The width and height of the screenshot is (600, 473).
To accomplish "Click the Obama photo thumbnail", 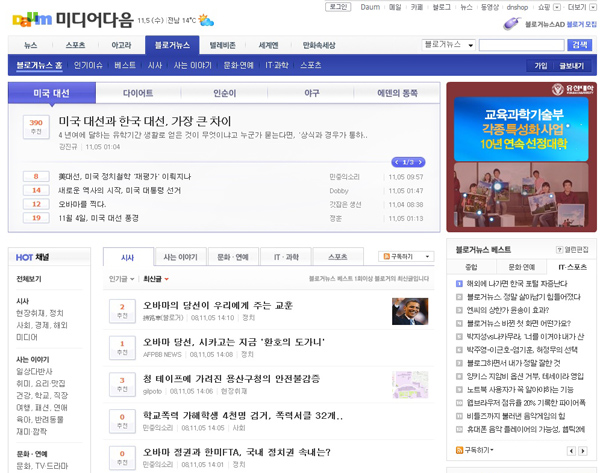I will point(410,311).
